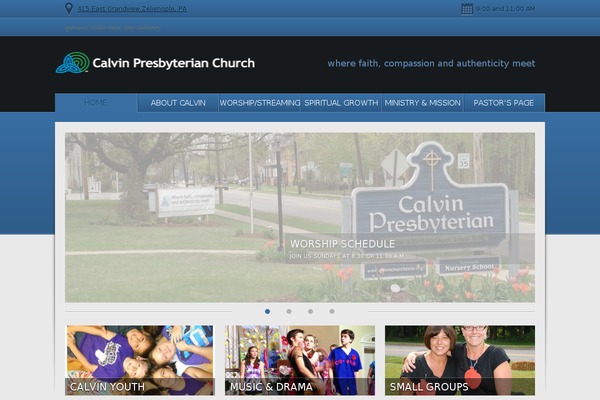Click the 9:00 and 11:00 AM text
Image resolution: width=600 pixels, height=400 pixels.
click(505, 8)
